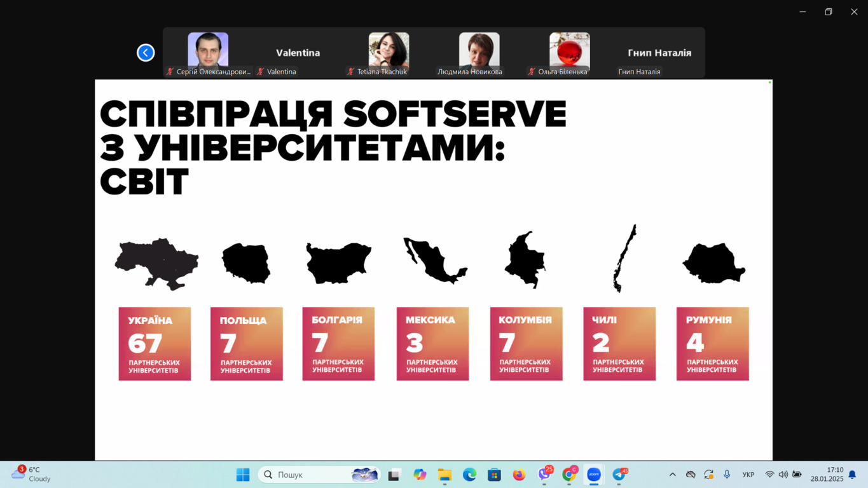This screenshot has width=868, height=488.
Task: Click the Mexico map silhouette
Action: tap(435, 260)
